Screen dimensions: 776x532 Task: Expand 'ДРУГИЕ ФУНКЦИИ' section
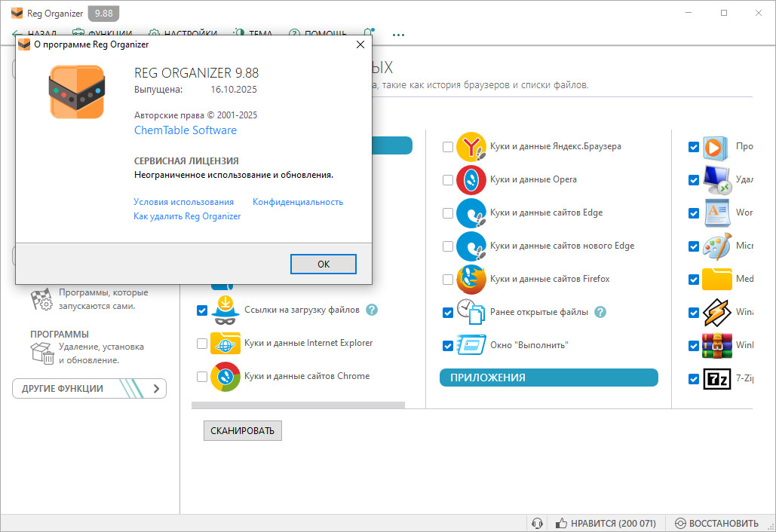pyautogui.click(x=89, y=389)
